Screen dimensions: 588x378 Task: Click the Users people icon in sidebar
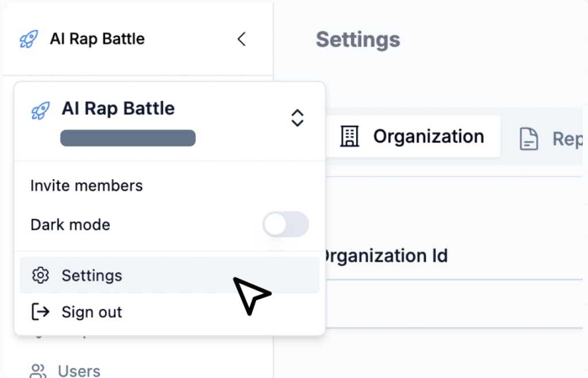pos(38,371)
